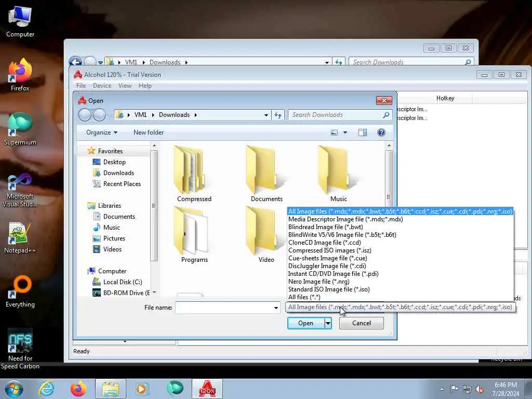Screen dimensions: 532x399
Task: Open the Alcohol 120% Help menu
Action: [x=145, y=86]
